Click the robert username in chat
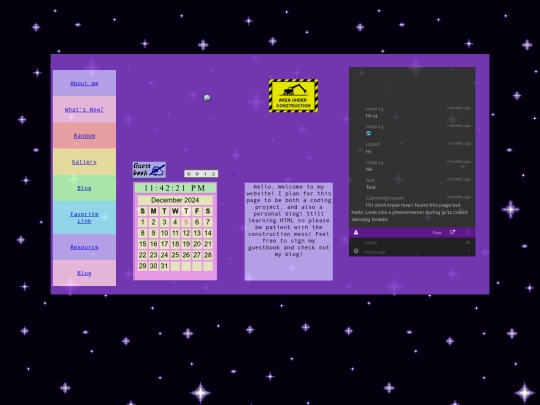540x405 pixels. click(373, 144)
